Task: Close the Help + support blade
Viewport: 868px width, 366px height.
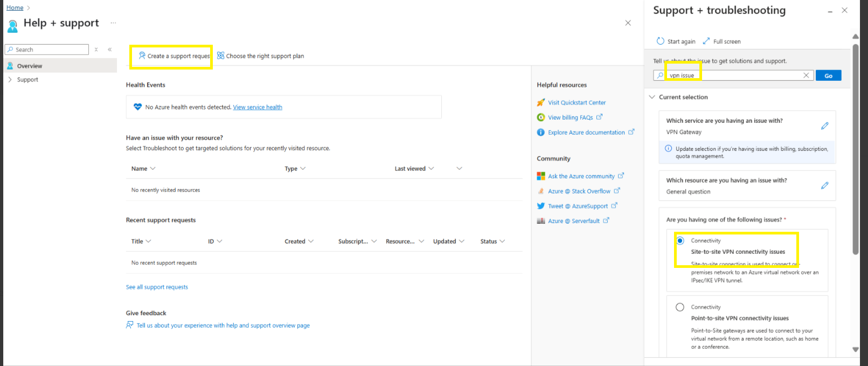Action: 628,23
